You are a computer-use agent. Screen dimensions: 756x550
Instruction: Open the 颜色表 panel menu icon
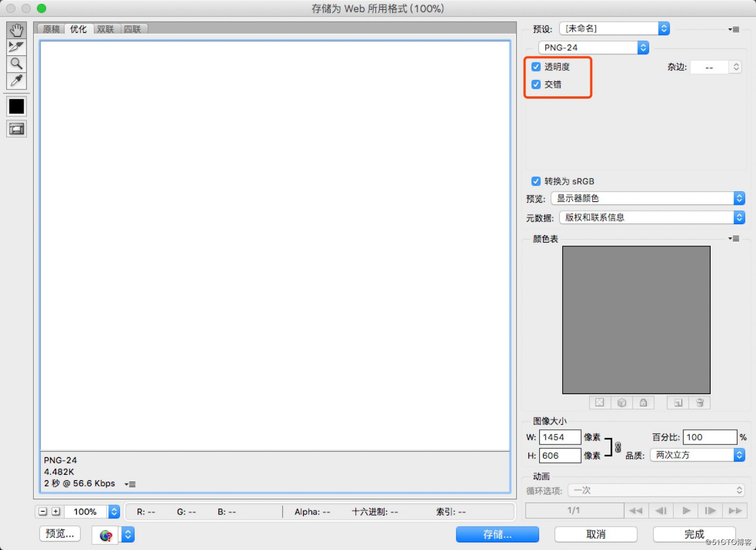[x=734, y=238]
